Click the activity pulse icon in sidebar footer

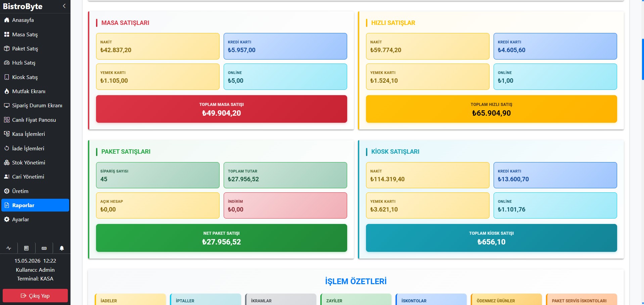pyautogui.click(x=9, y=248)
